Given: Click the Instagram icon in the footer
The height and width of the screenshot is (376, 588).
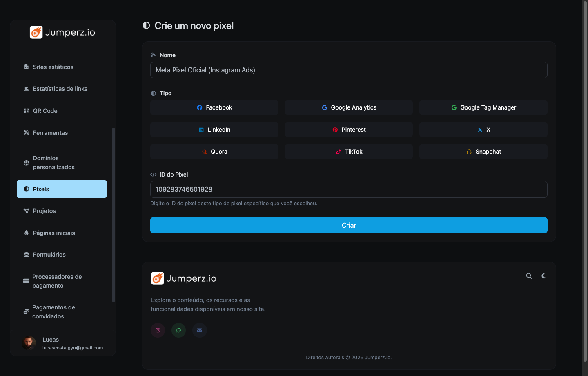Looking at the screenshot, I should tap(158, 330).
